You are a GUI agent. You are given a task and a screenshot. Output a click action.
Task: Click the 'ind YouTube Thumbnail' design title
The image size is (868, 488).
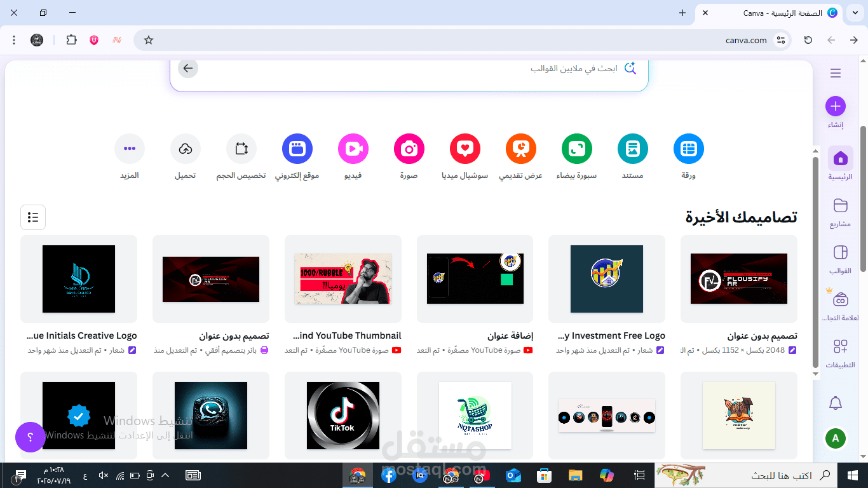coord(347,335)
